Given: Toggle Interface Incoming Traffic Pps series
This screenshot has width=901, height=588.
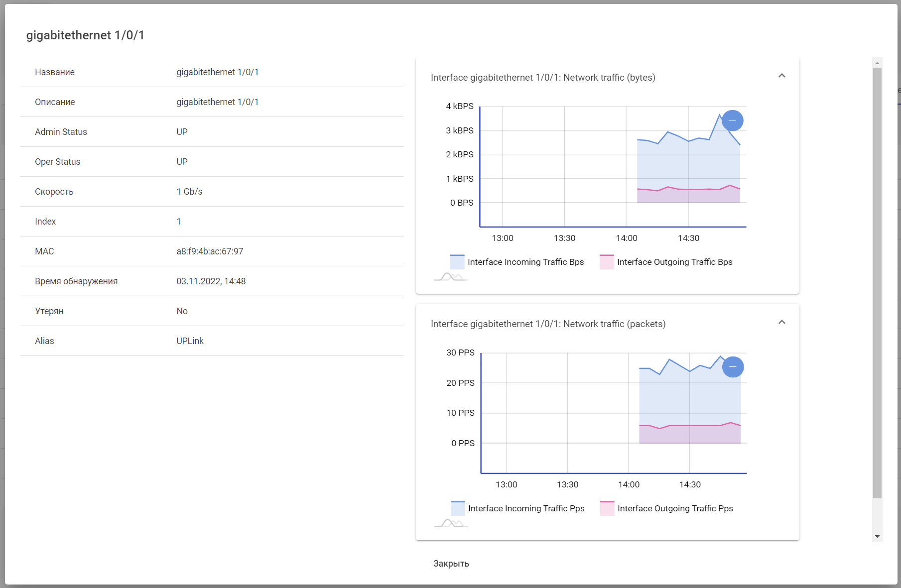Looking at the screenshot, I should tap(517, 508).
